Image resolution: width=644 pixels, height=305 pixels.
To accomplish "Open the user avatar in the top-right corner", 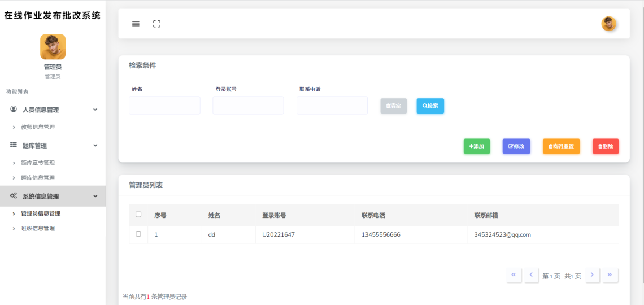I will point(608,24).
